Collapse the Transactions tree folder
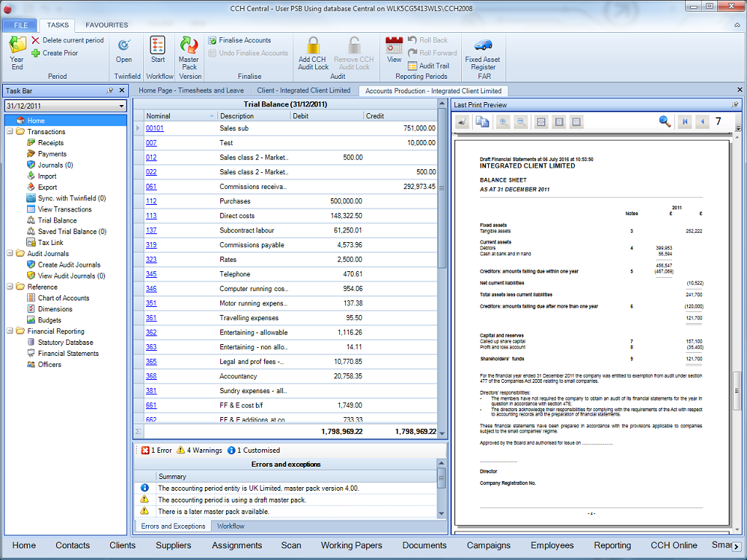The image size is (747, 560). coord(9,132)
